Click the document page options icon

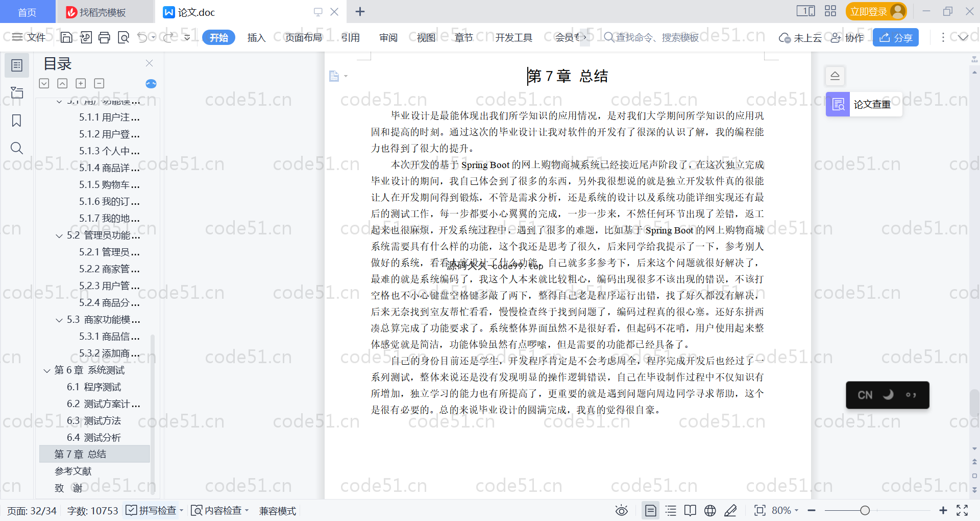pos(334,76)
